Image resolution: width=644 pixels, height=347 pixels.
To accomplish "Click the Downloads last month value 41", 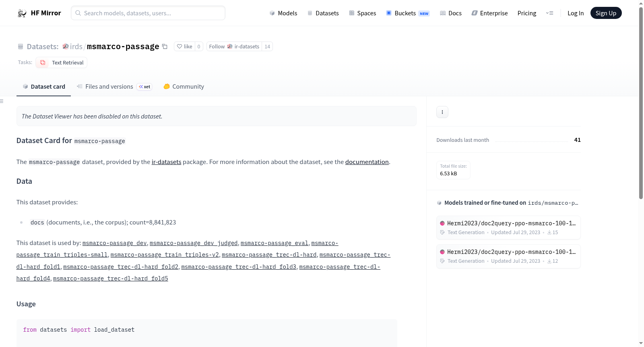I will pyautogui.click(x=577, y=140).
